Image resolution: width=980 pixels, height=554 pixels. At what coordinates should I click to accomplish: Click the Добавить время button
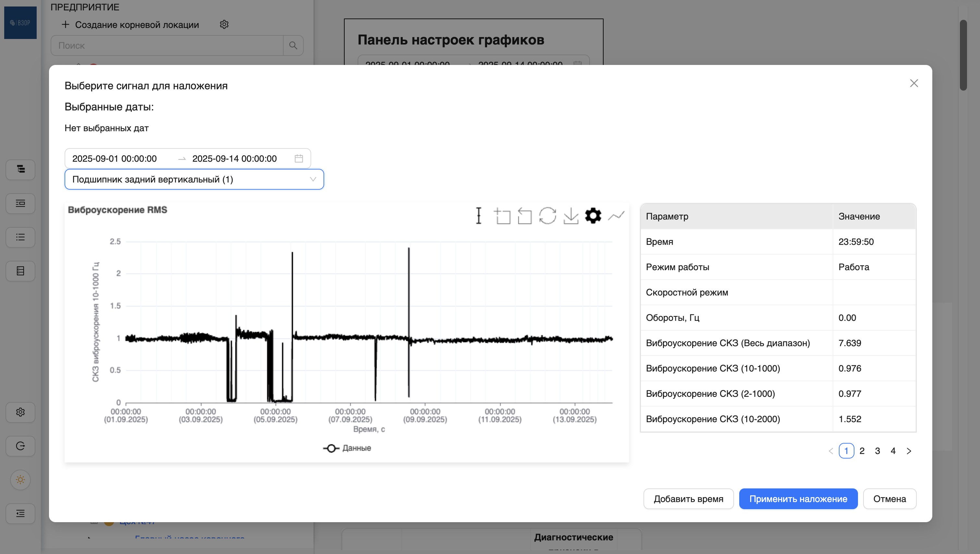coord(688,499)
